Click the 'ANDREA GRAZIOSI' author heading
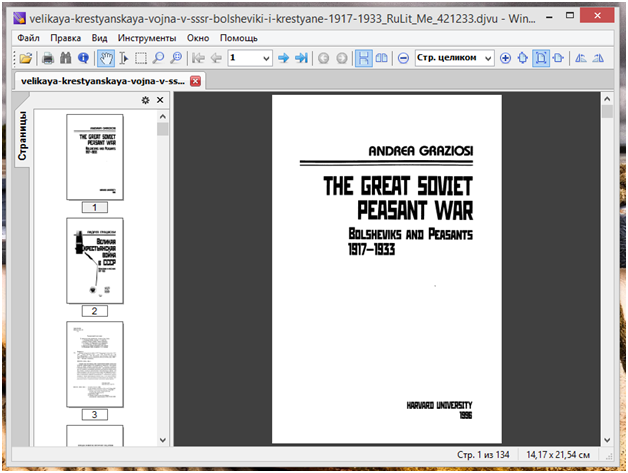The image size is (628, 473). (x=421, y=151)
